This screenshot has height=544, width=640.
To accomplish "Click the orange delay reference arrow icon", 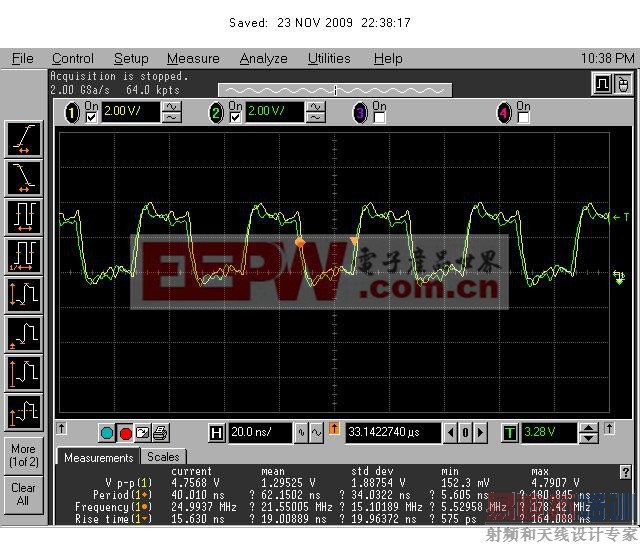I will pos(334,429).
